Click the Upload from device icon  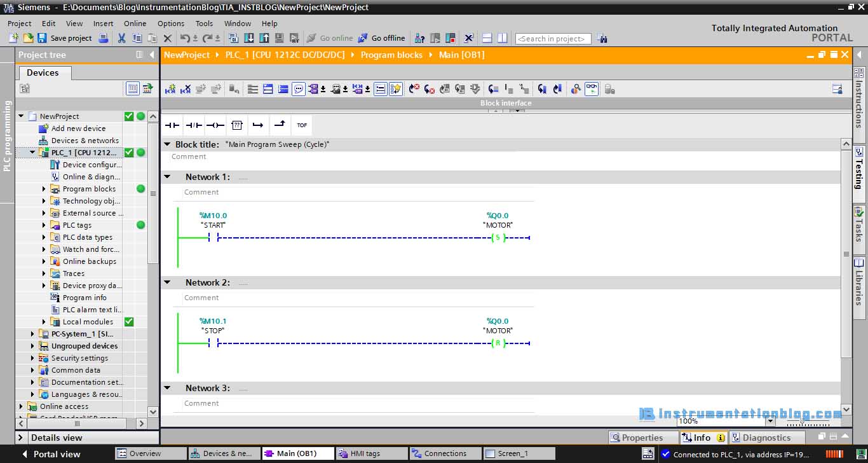[x=264, y=38]
